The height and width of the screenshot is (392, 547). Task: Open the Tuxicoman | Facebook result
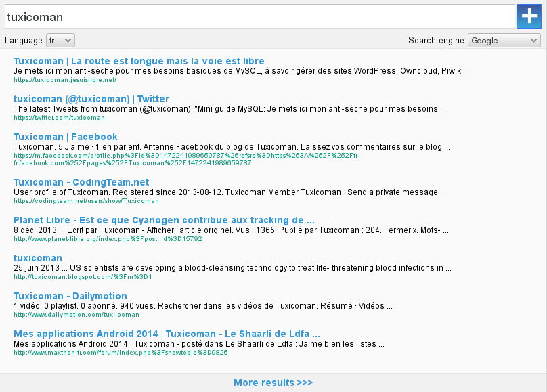pyautogui.click(x=66, y=137)
